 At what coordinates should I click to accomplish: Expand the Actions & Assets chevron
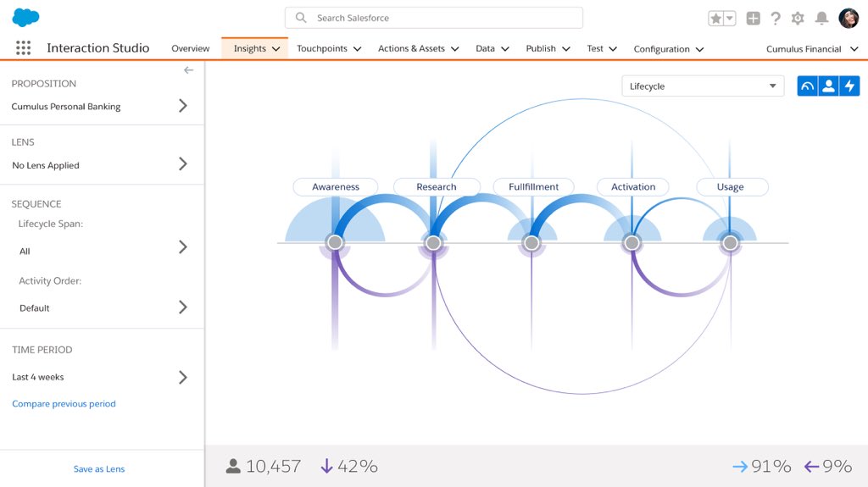pos(455,49)
